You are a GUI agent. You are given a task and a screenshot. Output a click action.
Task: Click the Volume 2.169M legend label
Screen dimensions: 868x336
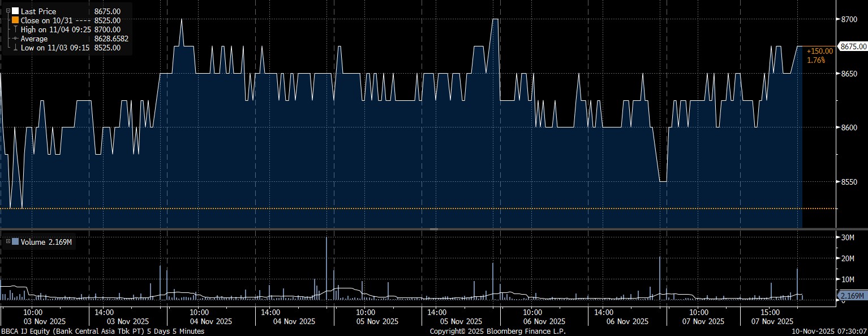46,243
